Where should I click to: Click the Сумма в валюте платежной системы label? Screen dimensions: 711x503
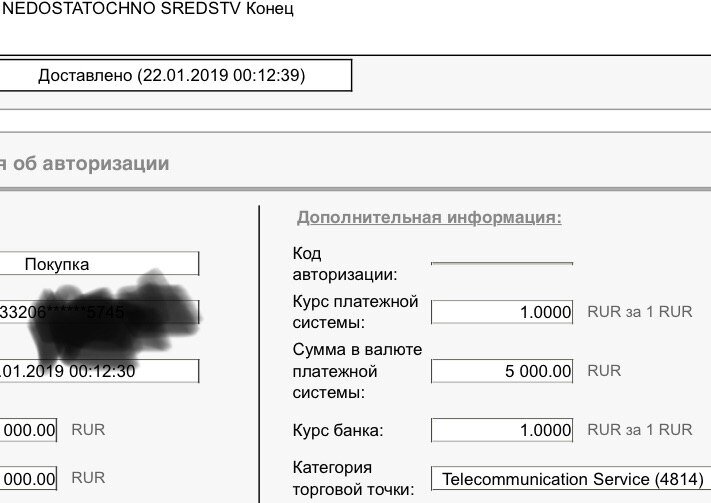[357, 371]
